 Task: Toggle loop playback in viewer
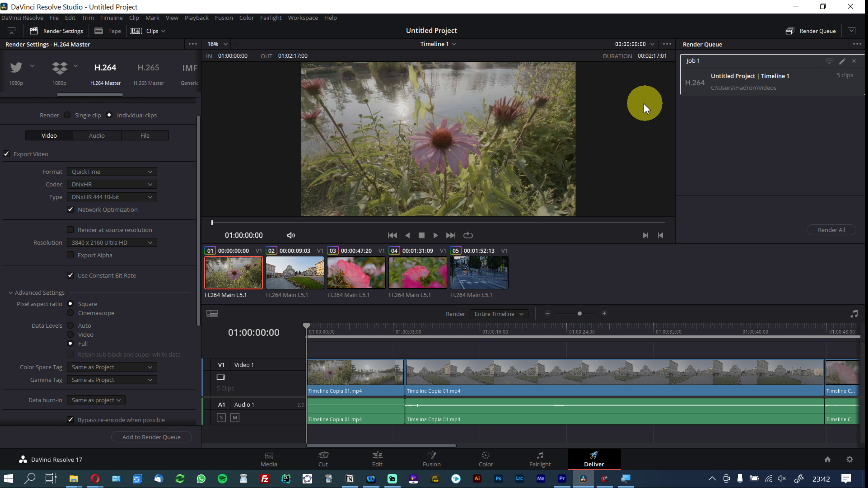(468, 235)
